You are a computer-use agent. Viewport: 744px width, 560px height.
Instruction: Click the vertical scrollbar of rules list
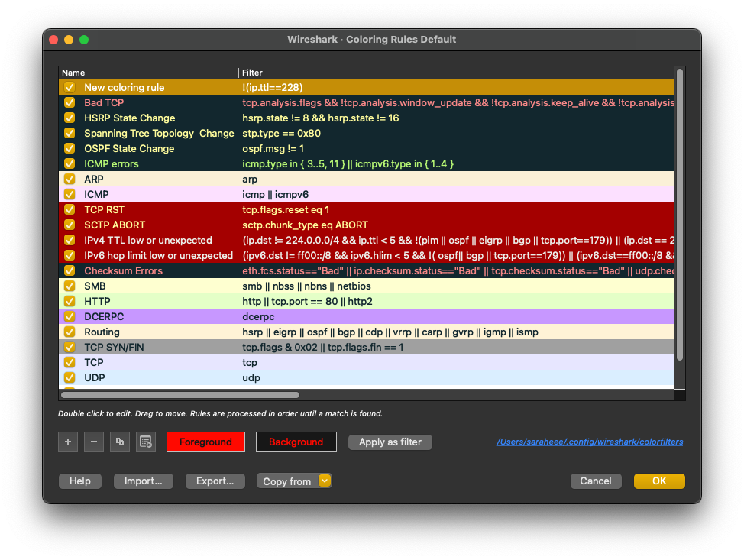pyautogui.click(x=680, y=215)
